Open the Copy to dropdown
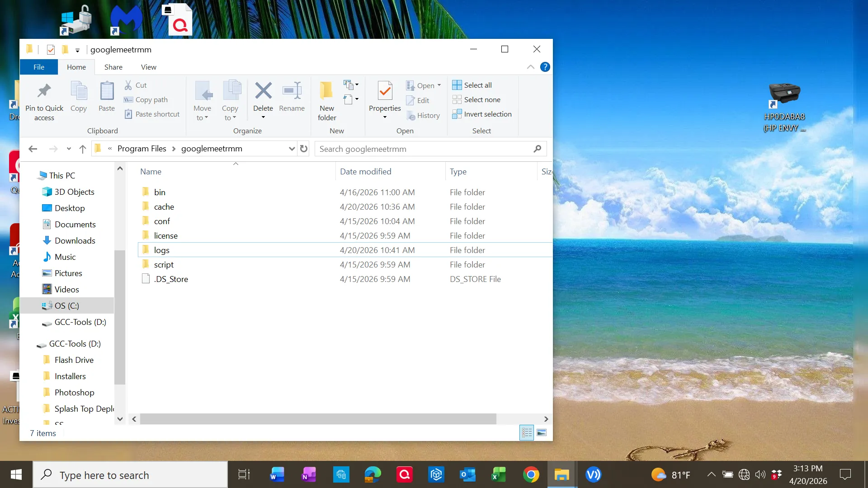 coord(231,99)
